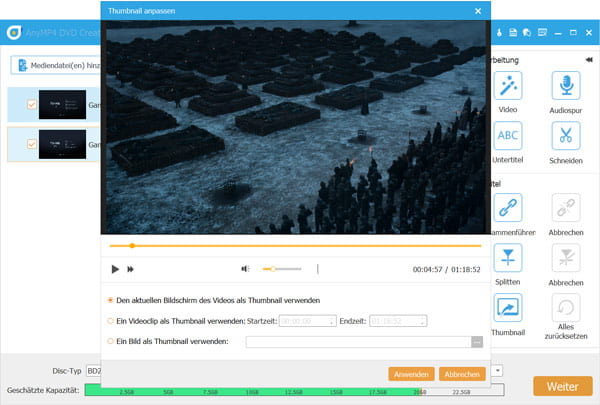
Task: Select the Splitten tool
Action: (x=508, y=258)
